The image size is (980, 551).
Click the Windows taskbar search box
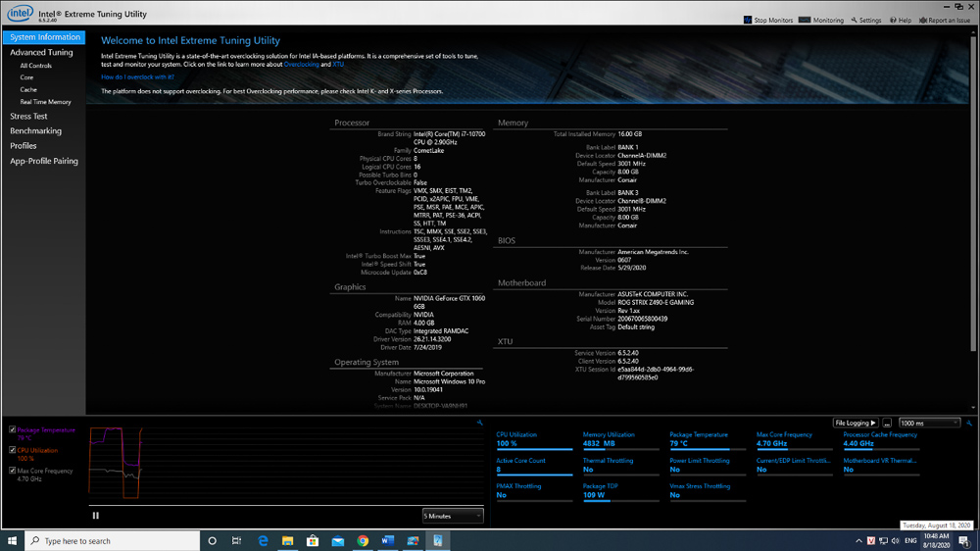(113, 541)
